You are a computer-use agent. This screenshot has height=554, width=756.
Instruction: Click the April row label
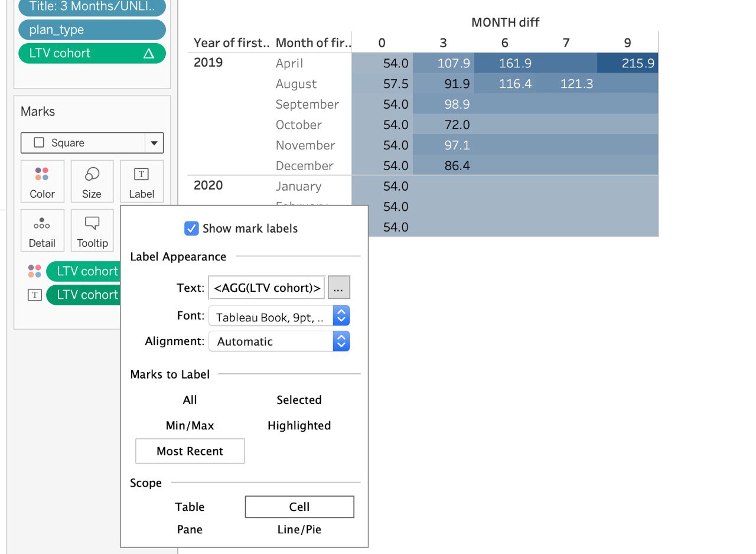(289, 63)
